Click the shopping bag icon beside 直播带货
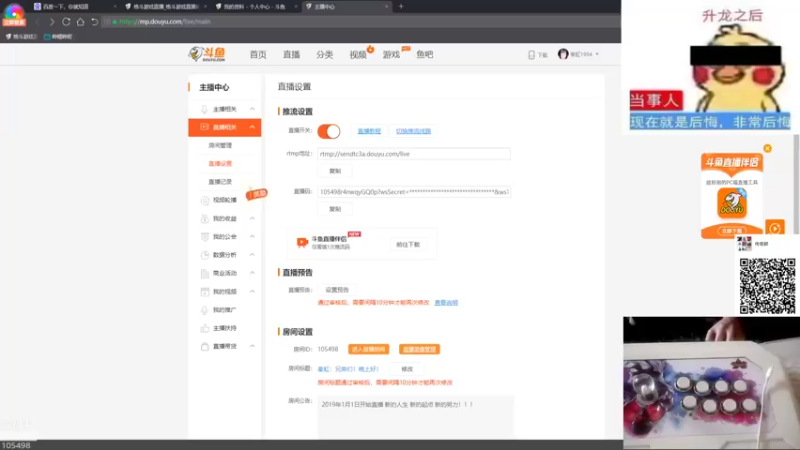The image size is (800, 450). (x=205, y=346)
